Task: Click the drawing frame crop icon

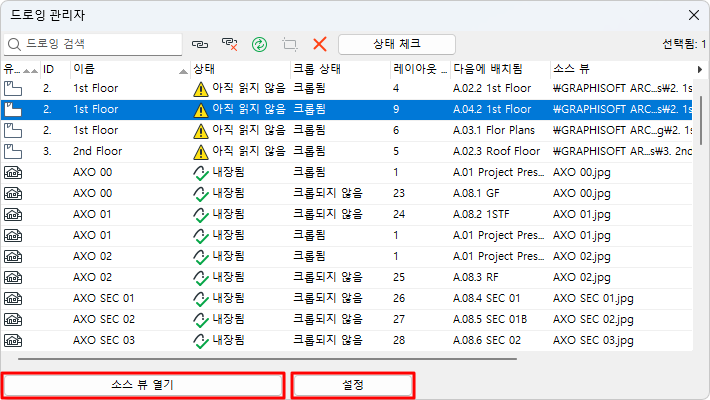Action: click(290, 44)
